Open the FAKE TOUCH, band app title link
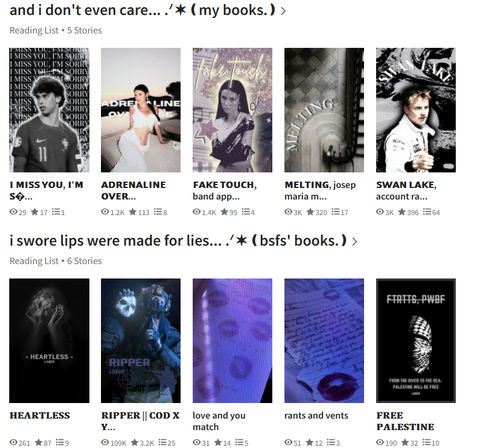 pyautogui.click(x=224, y=190)
